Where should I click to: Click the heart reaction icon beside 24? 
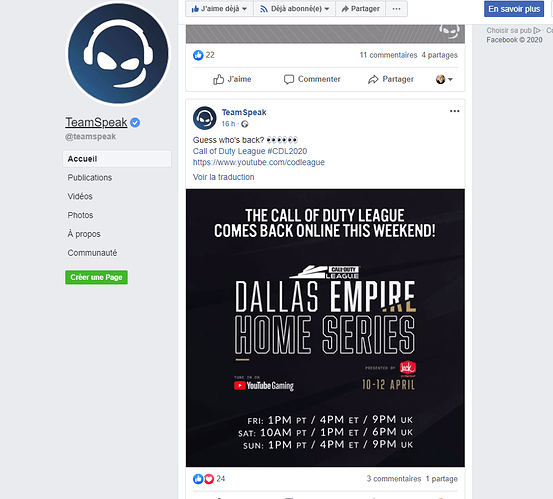pyautogui.click(x=209, y=479)
